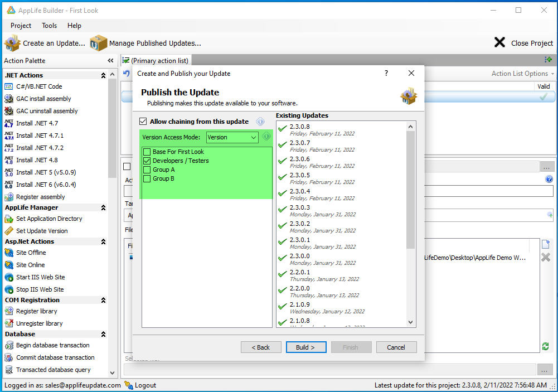Collapse the Action Palette panel
This screenshot has width=558, height=392.
111,61
